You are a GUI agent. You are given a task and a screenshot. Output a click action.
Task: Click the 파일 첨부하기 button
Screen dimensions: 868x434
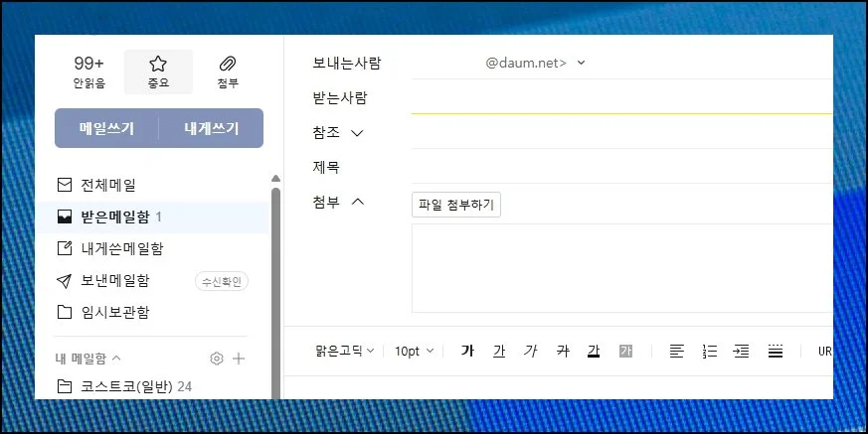coord(456,205)
